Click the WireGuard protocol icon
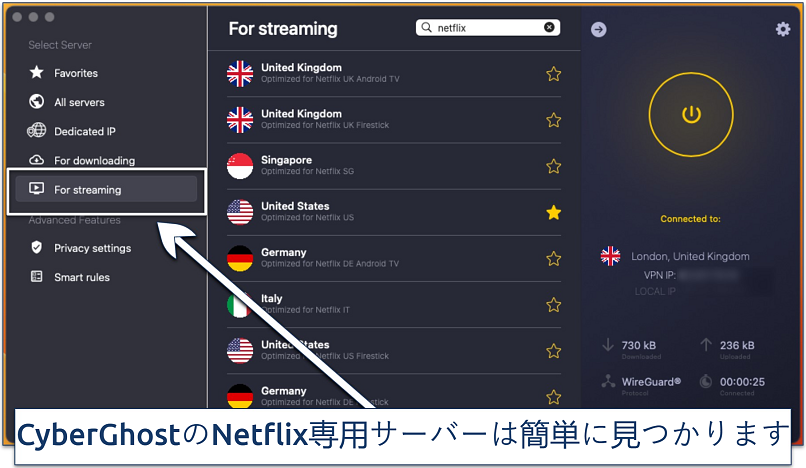806x468 pixels. coord(608,381)
